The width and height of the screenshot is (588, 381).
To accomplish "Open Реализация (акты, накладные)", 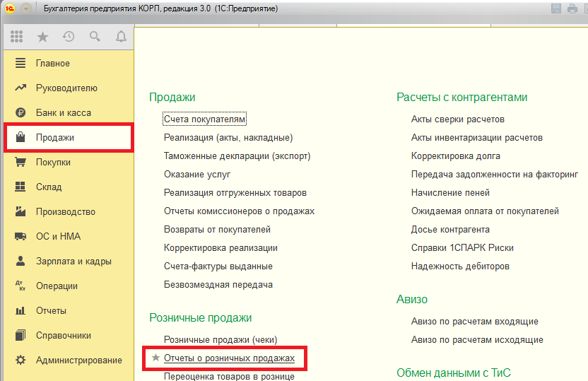I will click(x=228, y=138).
